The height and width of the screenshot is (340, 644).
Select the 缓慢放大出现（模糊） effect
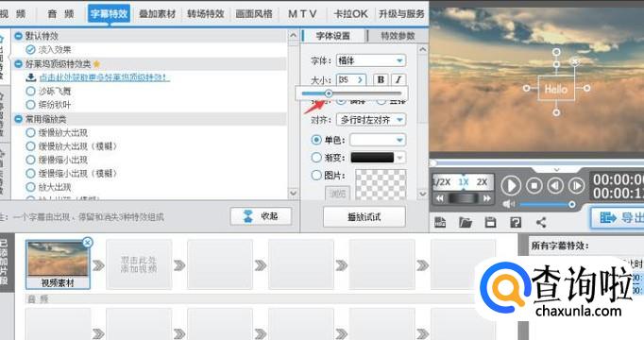click(x=30, y=146)
